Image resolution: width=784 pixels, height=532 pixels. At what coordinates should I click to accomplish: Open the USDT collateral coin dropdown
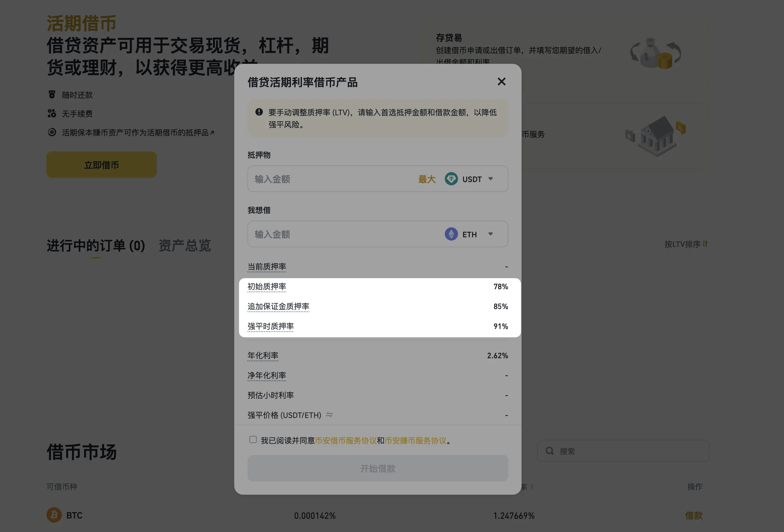click(491, 179)
